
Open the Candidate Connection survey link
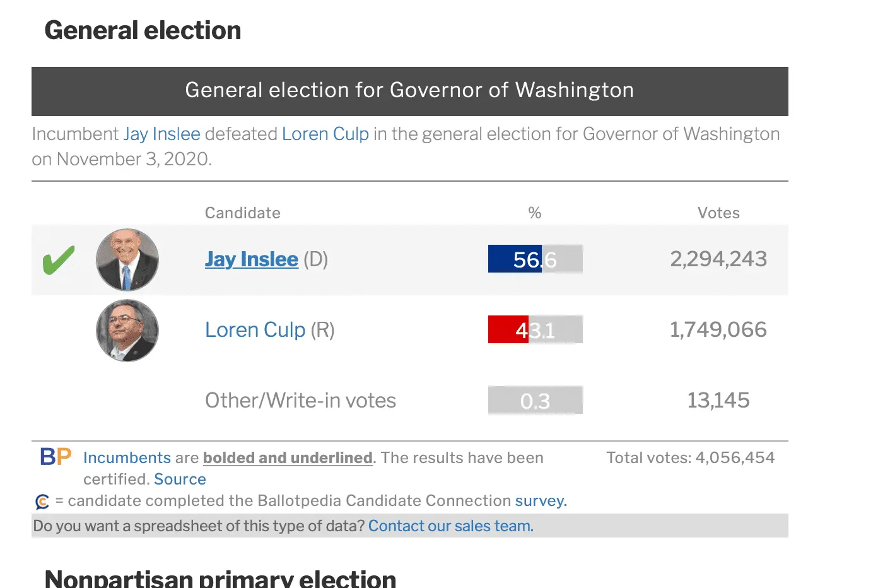[x=541, y=501]
